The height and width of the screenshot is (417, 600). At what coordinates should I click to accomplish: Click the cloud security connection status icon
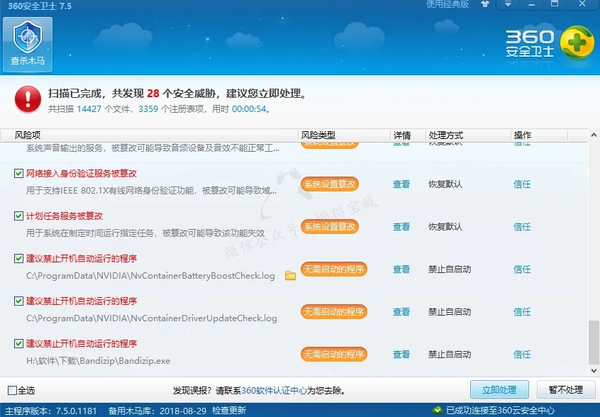(436, 409)
